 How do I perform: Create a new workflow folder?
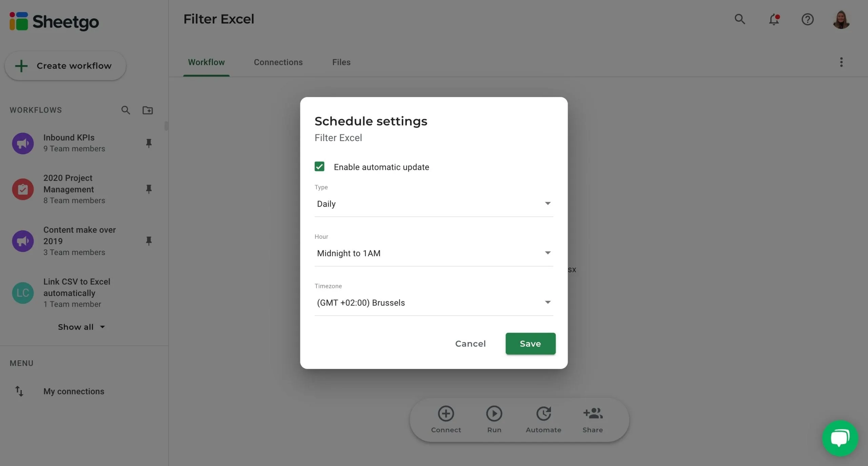(x=147, y=110)
